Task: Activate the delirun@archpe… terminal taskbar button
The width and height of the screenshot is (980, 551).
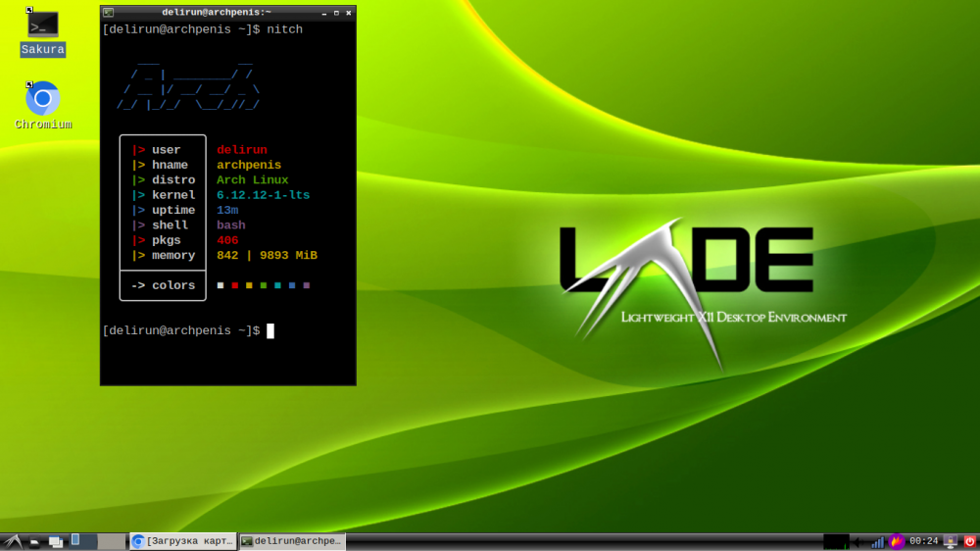Action: click(292, 541)
